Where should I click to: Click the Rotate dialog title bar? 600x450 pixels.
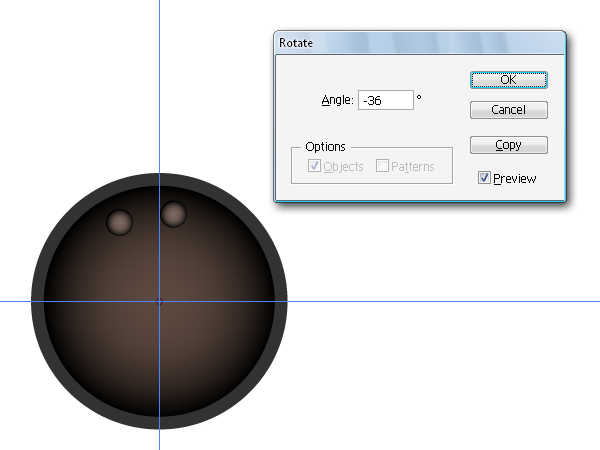click(420, 42)
